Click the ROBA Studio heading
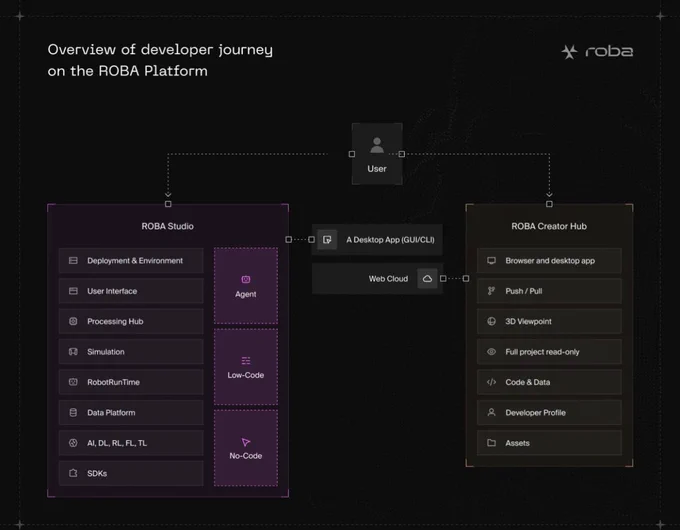Viewport: 680px width, 530px height. (167, 226)
